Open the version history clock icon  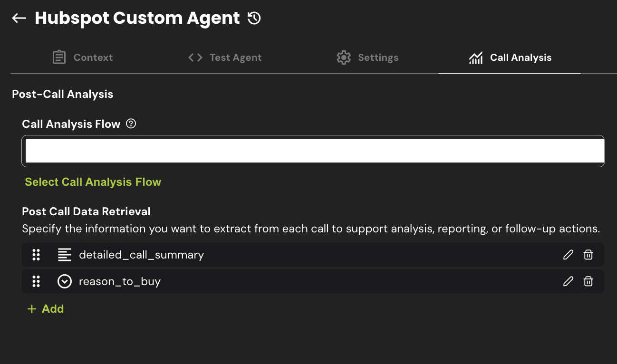coord(254,19)
